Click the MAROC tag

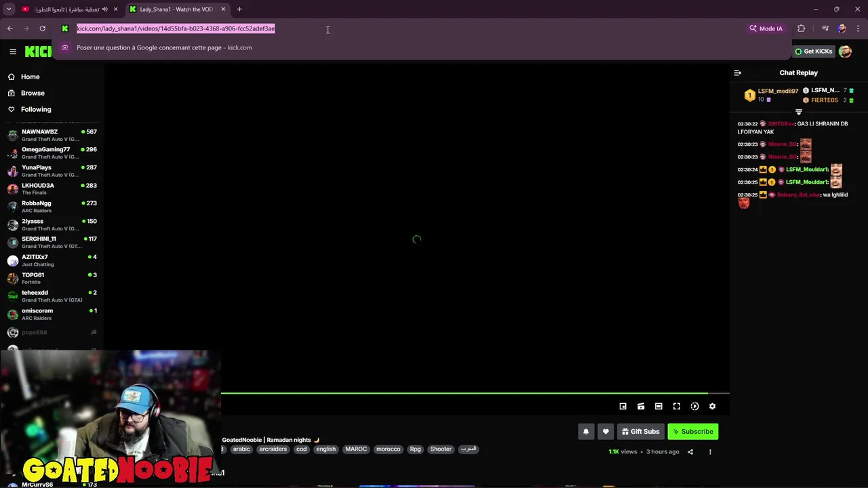[356, 449]
